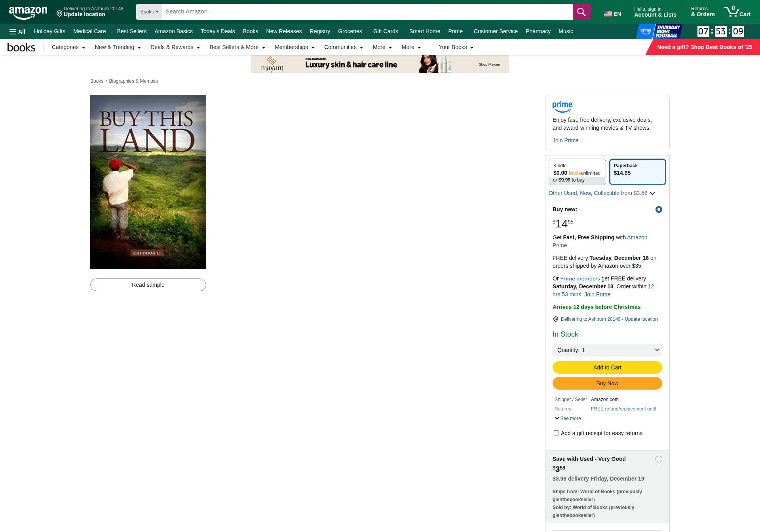The image size is (760, 532).
Task: Open the All hamburger menu
Action: click(x=17, y=32)
